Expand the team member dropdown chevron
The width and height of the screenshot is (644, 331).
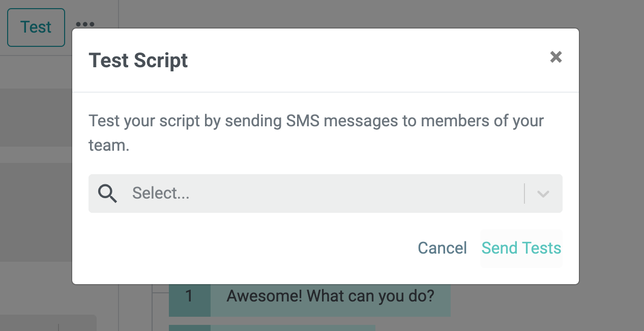(543, 194)
